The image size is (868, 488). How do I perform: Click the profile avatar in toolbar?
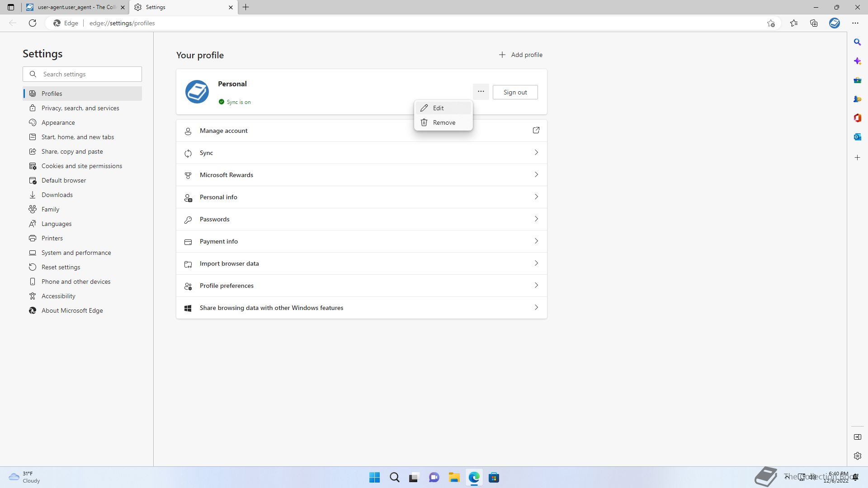(x=835, y=23)
